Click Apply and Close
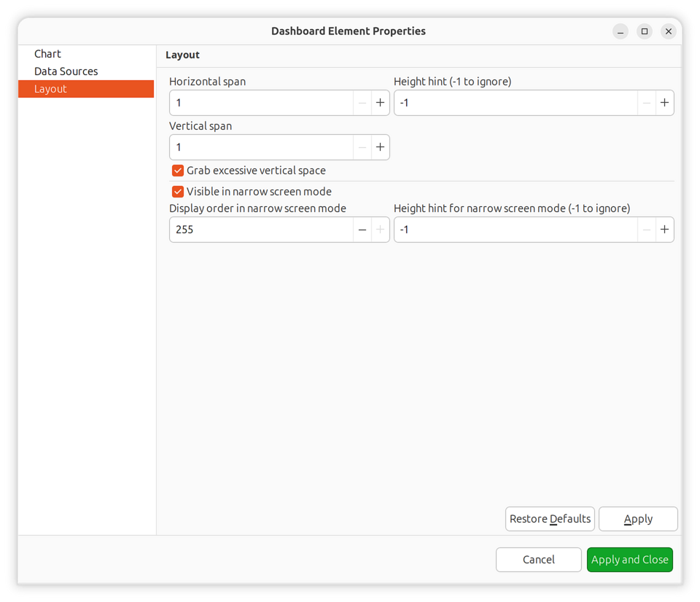The height and width of the screenshot is (602, 700). (x=629, y=560)
